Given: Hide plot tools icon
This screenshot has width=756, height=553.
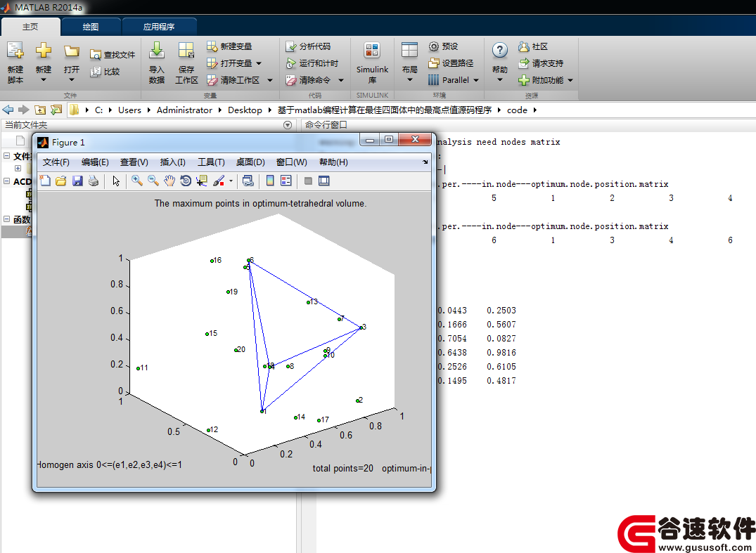Looking at the screenshot, I should click(308, 181).
